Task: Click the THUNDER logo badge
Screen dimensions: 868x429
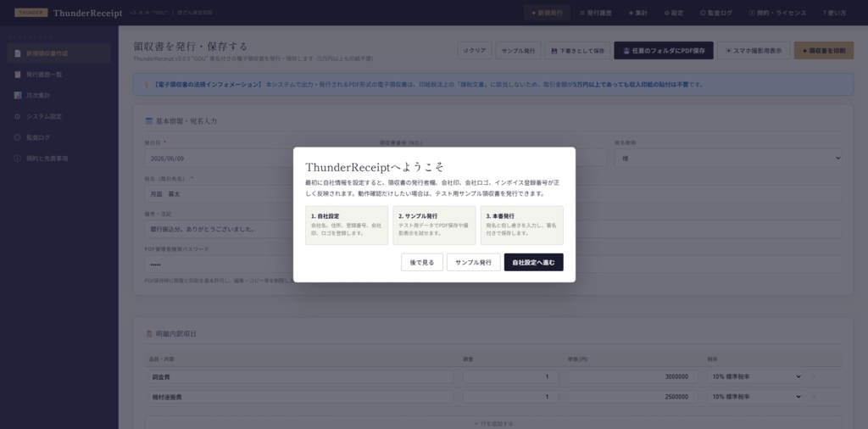Action: [x=31, y=13]
